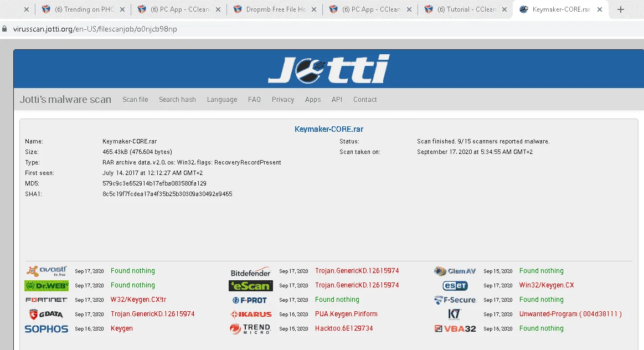
Task: Click the file size value
Action: click(137, 152)
